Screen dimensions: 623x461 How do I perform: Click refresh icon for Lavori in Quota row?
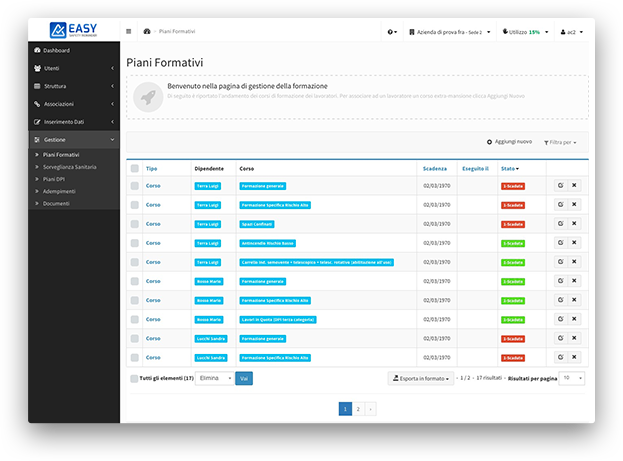point(561,319)
